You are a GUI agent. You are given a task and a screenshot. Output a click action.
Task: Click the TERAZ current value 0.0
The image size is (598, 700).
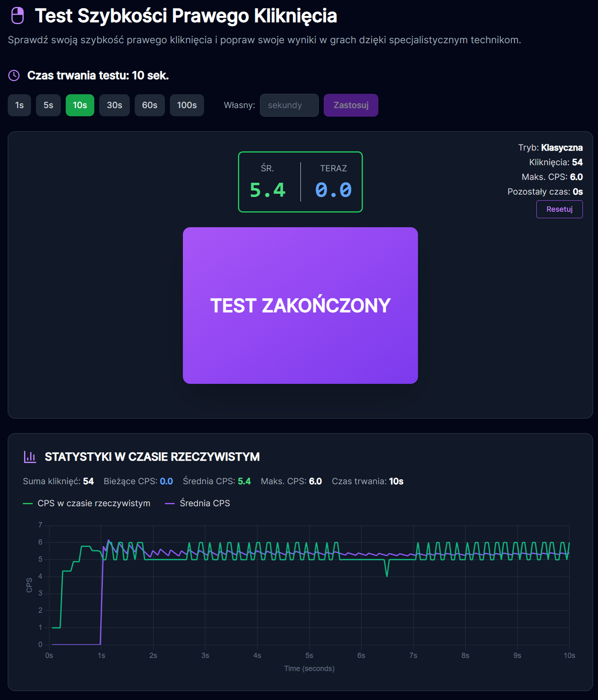[333, 190]
